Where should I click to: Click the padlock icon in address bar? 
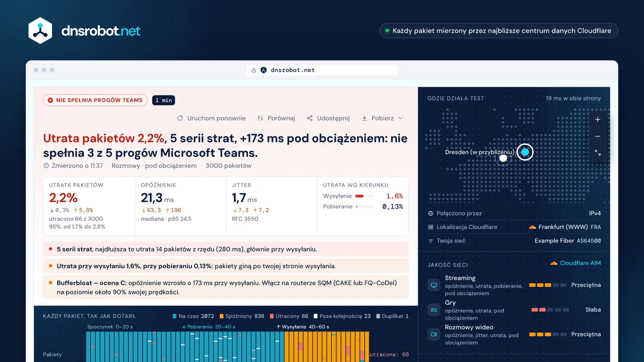[x=254, y=70]
